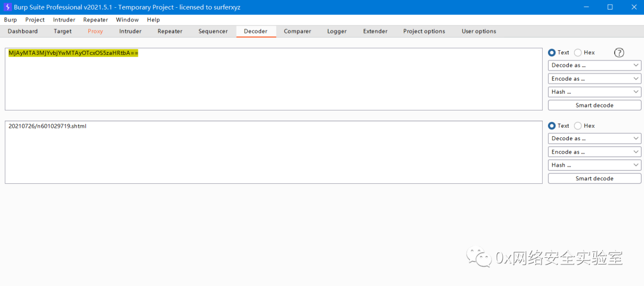Image resolution: width=644 pixels, height=286 pixels.
Task: Click inside the bottom decoder output area
Action: [x=274, y=152]
